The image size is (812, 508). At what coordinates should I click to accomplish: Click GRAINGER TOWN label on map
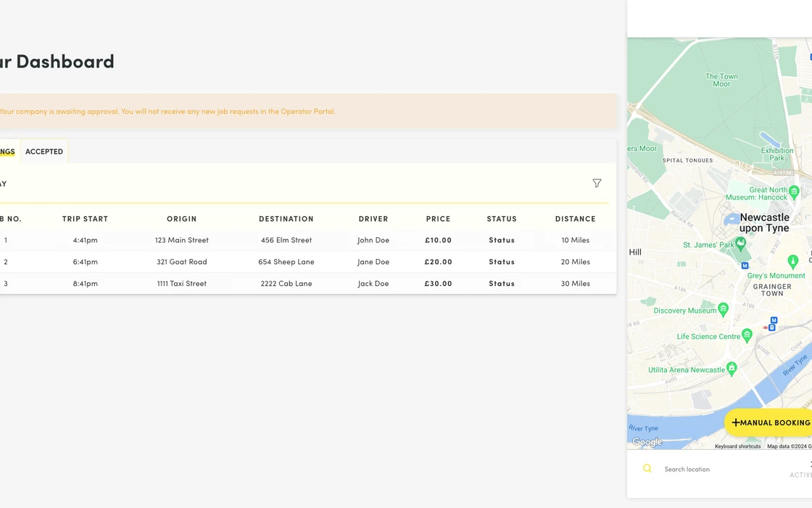(x=771, y=290)
